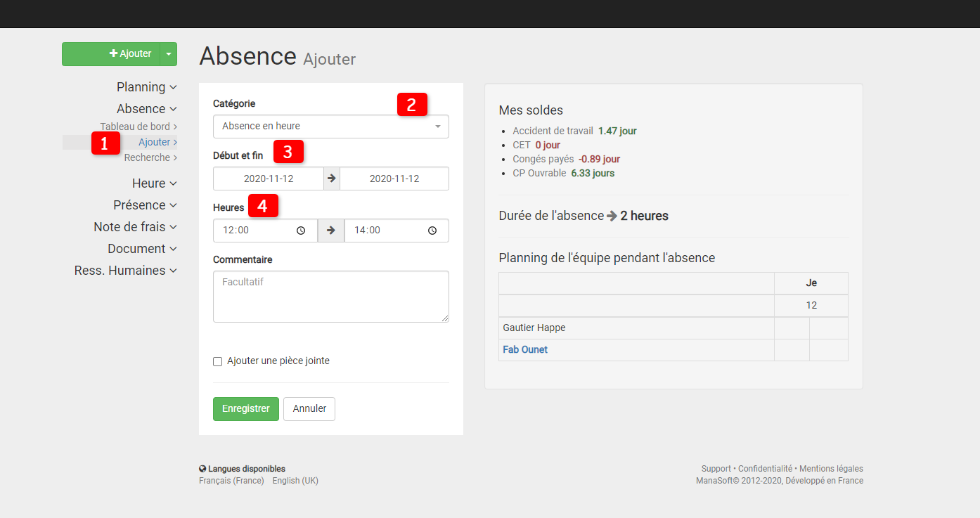Click the Gautier Happe row name
The height and width of the screenshot is (518, 980).
click(534, 328)
